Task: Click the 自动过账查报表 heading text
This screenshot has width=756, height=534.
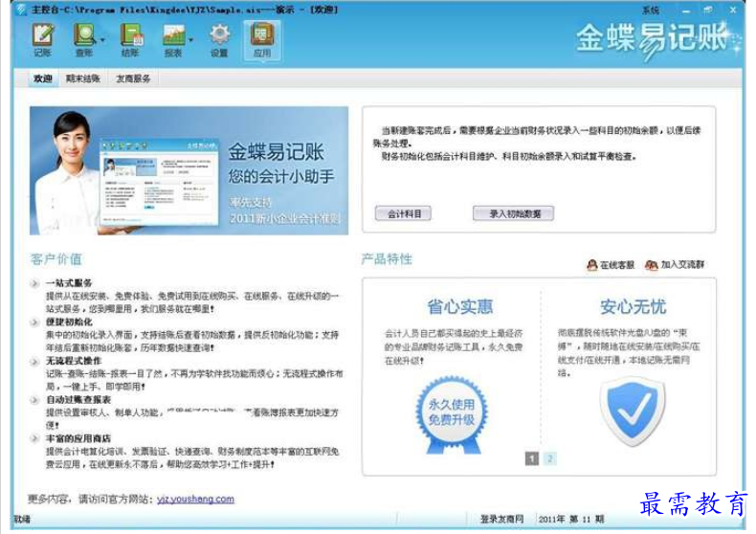Action: click(78, 399)
